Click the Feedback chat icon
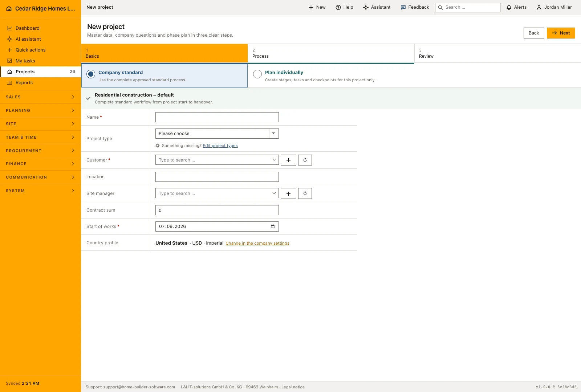Viewport: 581px width, 392px height. click(x=403, y=7)
